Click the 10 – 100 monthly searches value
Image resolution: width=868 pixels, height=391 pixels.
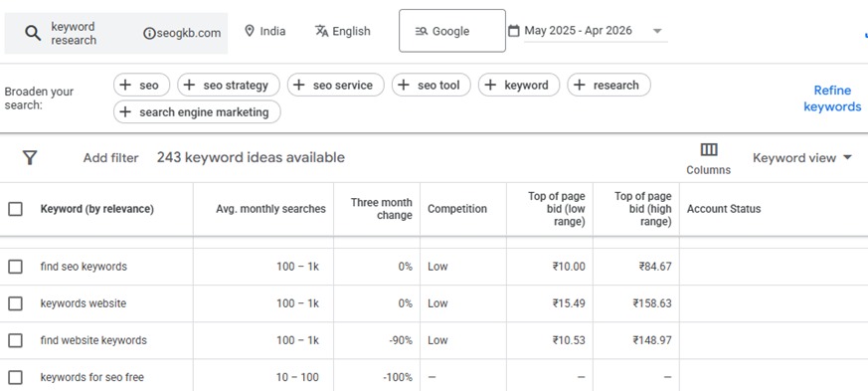click(297, 378)
